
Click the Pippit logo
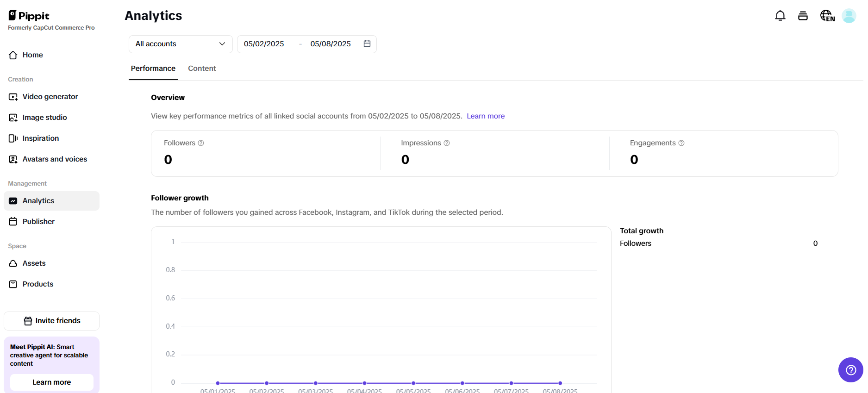pyautogui.click(x=29, y=16)
